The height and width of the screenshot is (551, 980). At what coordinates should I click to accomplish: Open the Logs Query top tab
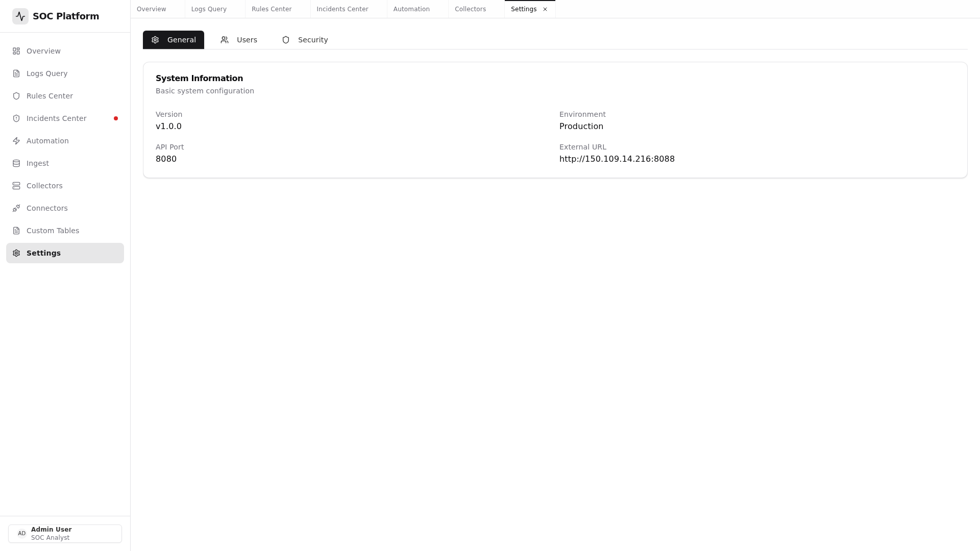(209, 9)
